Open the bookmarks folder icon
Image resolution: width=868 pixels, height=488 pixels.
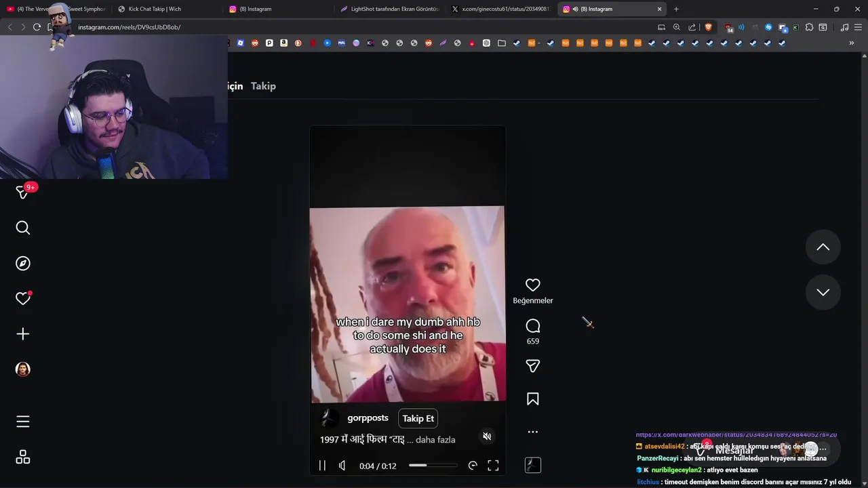[502, 43]
